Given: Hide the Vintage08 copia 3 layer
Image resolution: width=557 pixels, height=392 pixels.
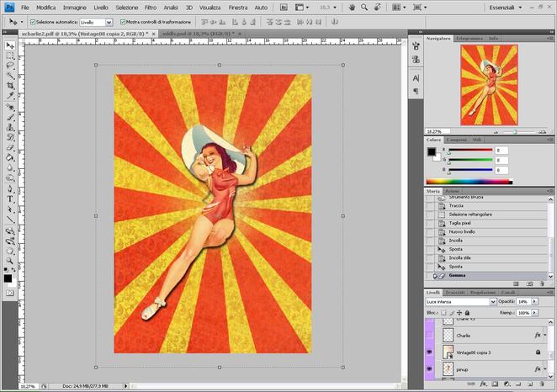Looking at the screenshot, I should point(429,352).
